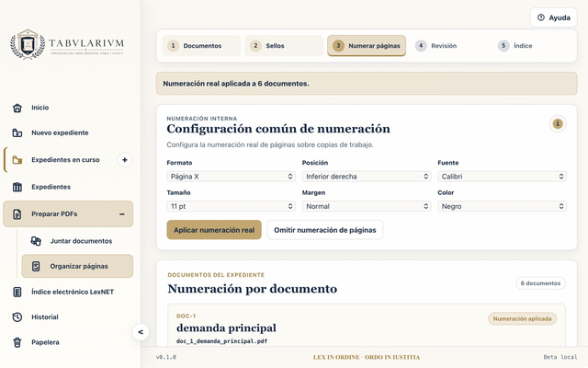Click the Expedientes archive icon
The image size is (588, 368).
click(x=17, y=187)
